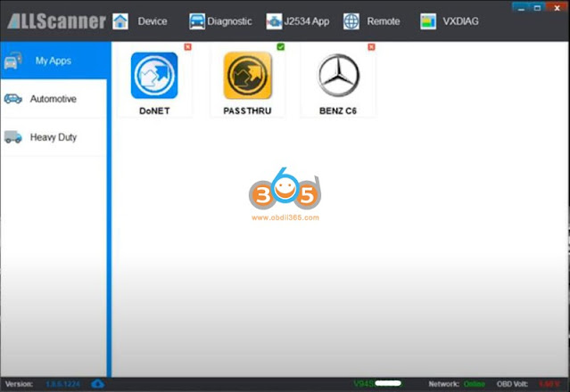The width and height of the screenshot is (570, 392).
Task: Click the green check mark on PASSTHRU
Action: (x=281, y=47)
